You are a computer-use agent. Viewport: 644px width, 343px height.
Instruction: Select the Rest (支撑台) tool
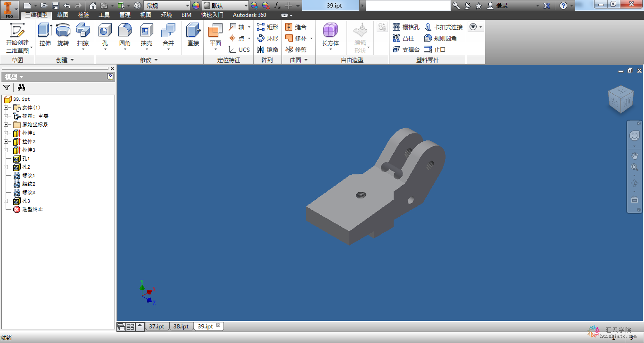click(x=406, y=49)
